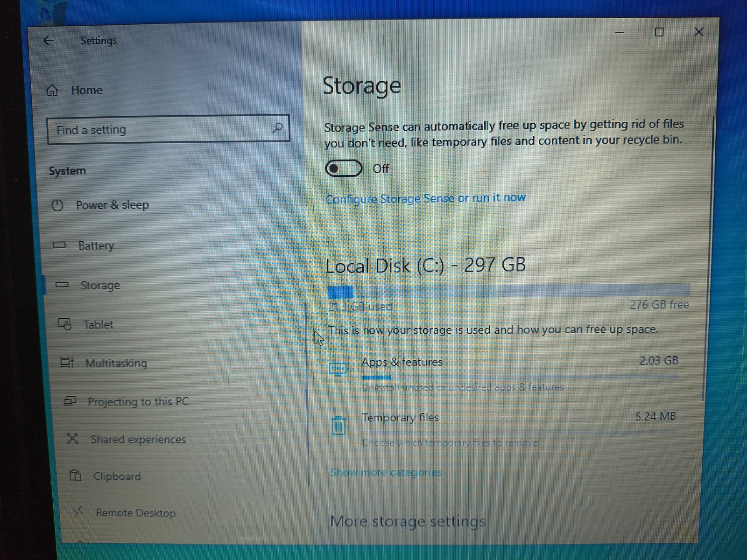Viewport: 747px width, 560px height.
Task: Click the 'Local Disk (C:) - 297 GB' heading
Action: pyautogui.click(x=426, y=265)
